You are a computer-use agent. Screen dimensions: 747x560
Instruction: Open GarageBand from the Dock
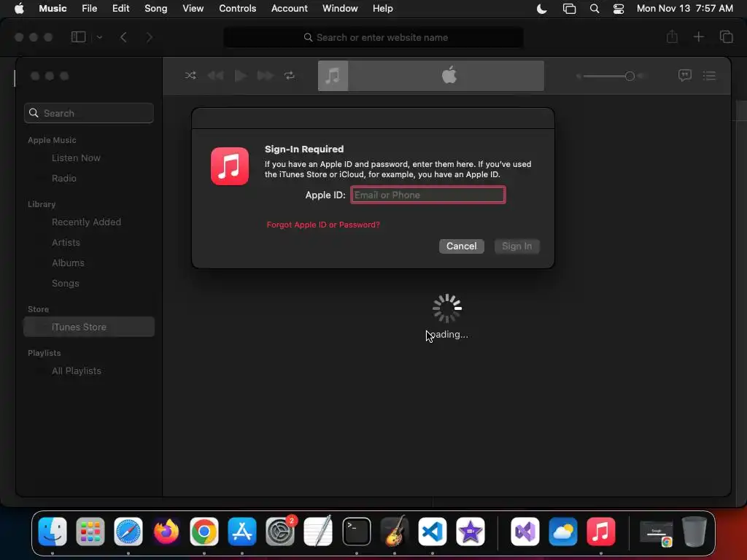[395, 532]
